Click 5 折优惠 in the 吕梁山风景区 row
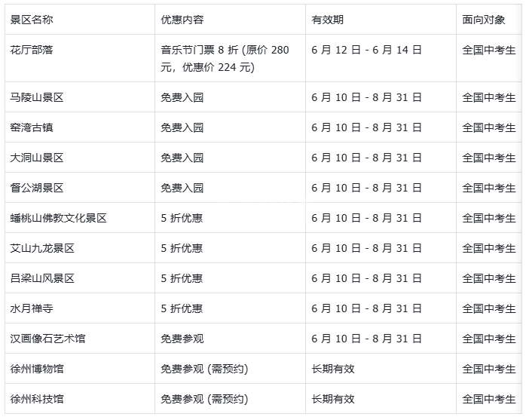 [x=182, y=278]
